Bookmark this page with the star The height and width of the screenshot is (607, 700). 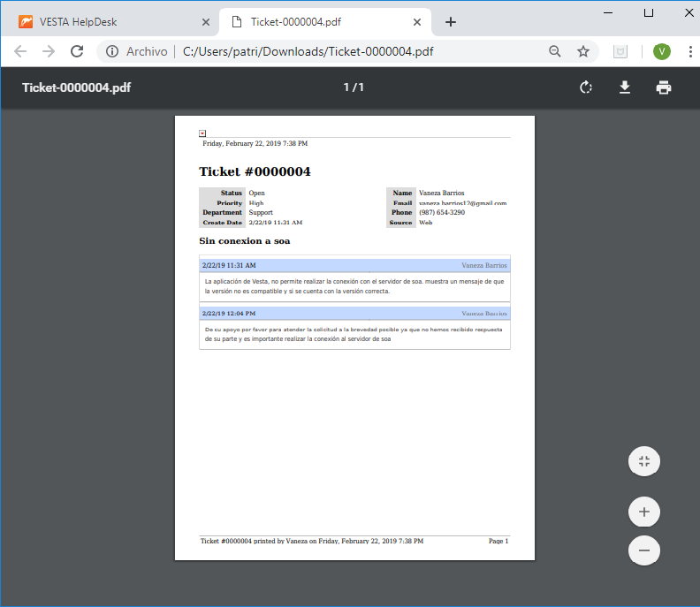tap(583, 51)
